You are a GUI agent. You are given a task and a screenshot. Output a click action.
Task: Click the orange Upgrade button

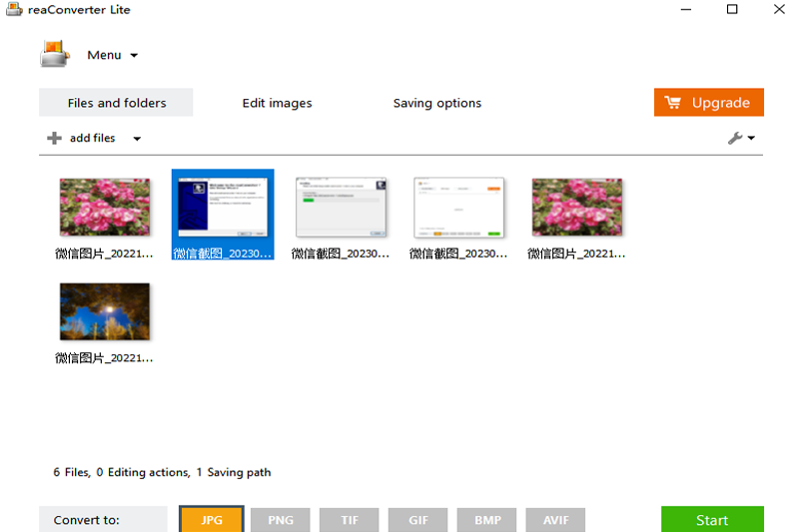[708, 103]
